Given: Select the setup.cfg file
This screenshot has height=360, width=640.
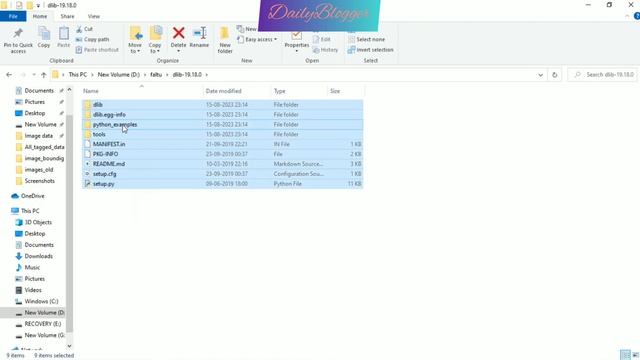Looking at the screenshot, I should pos(222,174).
